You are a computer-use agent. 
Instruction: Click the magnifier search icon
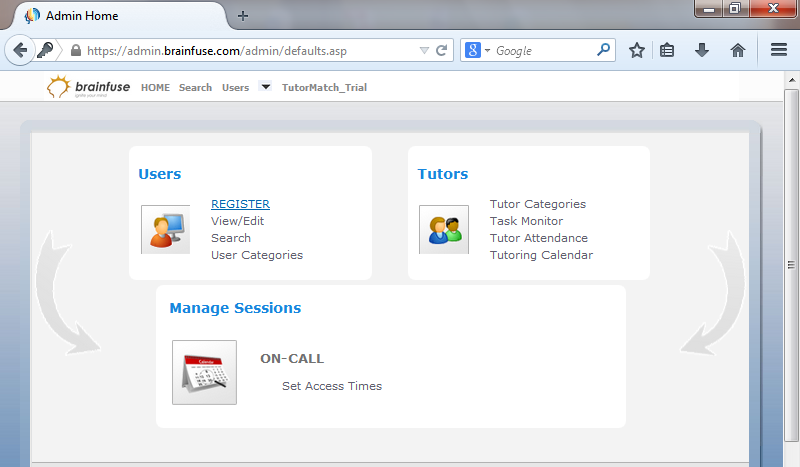point(603,50)
